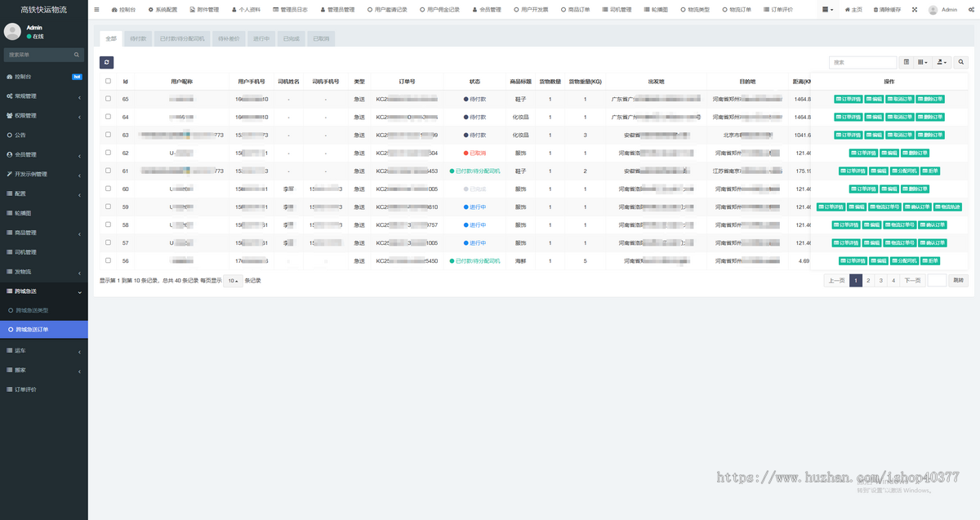Click the refresh icon above the table
980x520 pixels.
point(107,62)
